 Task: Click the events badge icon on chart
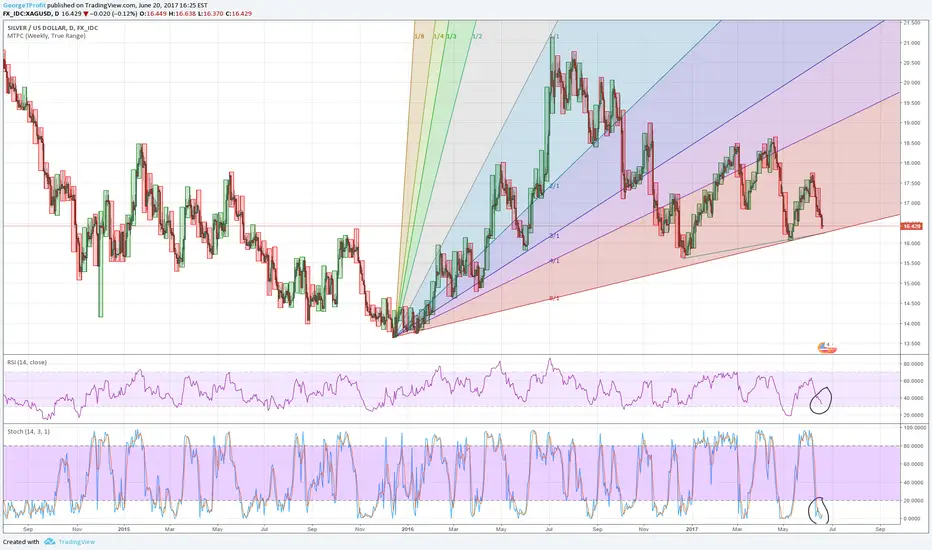click(x=826, y=347)
